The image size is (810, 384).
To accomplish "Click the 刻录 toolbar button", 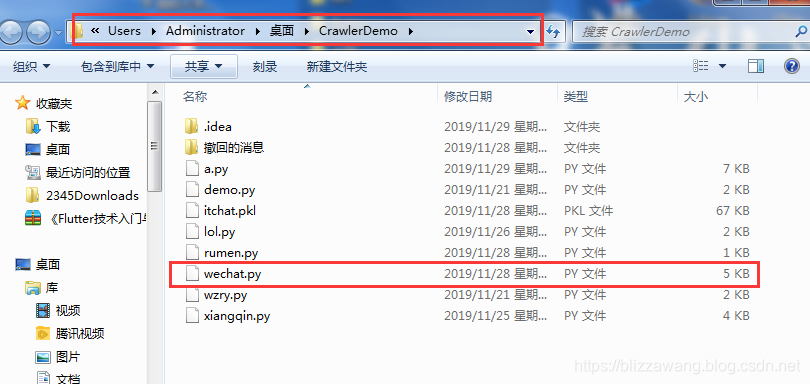I will 265,66.
